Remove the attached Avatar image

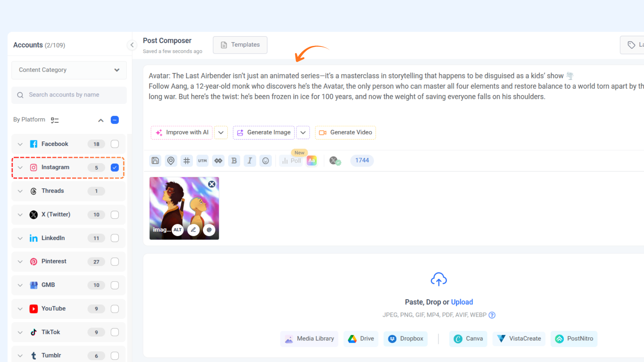(x=212, y=184)
